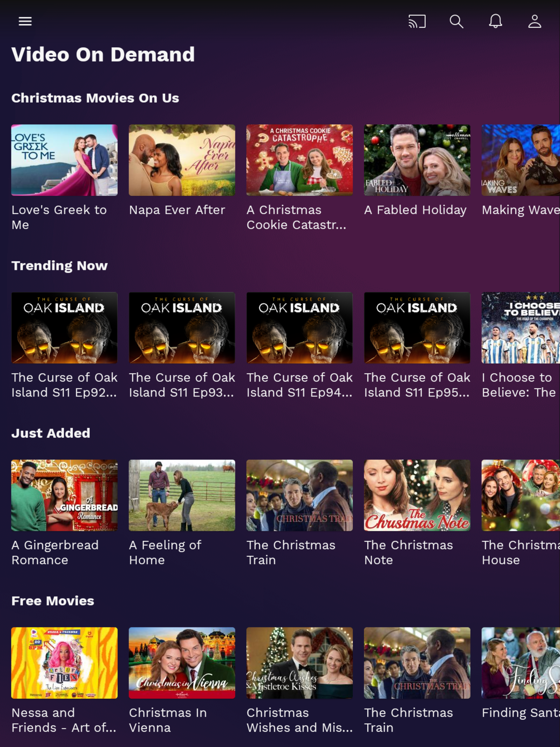Tap the Trending Now section heading
560x747 pixels.
(x=59, y=265)
